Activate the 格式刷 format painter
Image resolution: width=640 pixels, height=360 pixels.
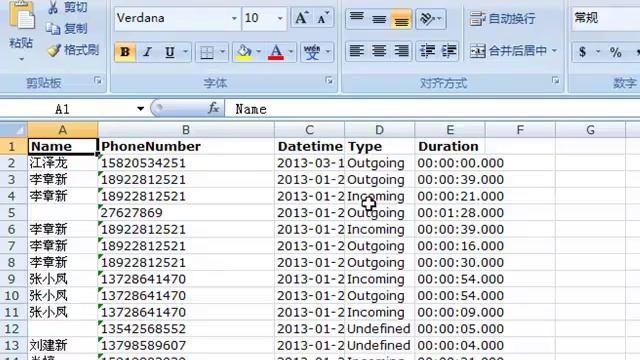73,50
